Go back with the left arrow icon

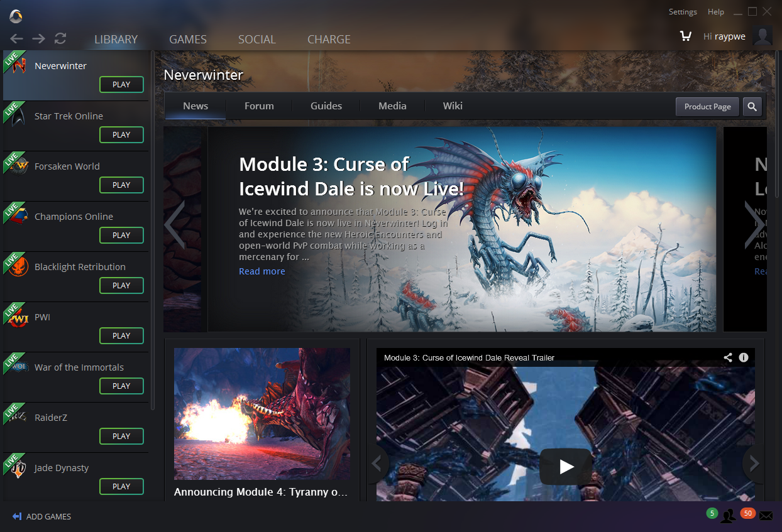(x=17, y=39)
